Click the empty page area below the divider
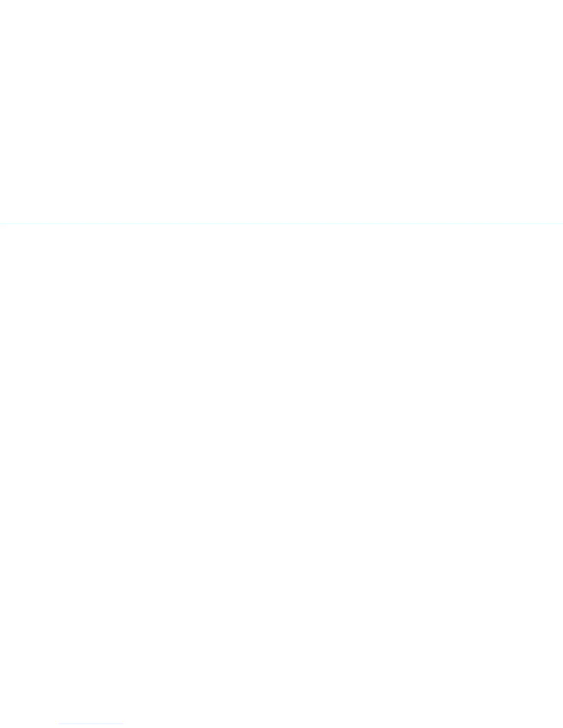Screen dimensions: 563x728 pos(281,473)
